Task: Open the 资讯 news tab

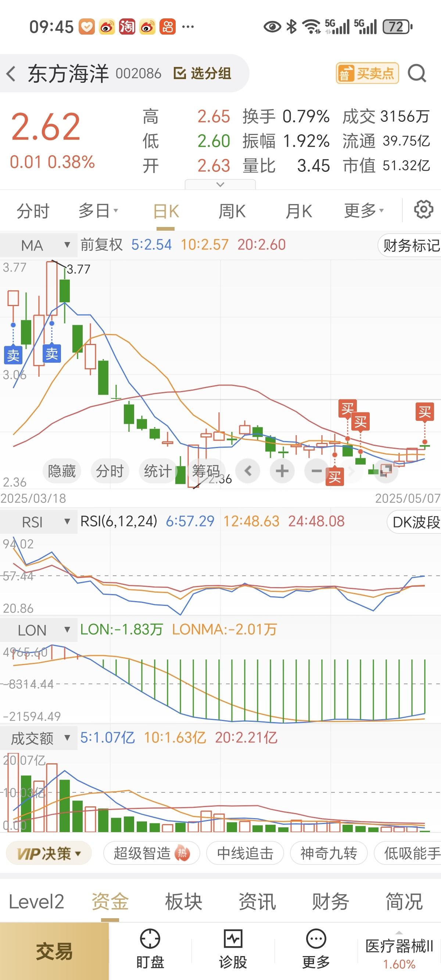Action: [257, 902]
